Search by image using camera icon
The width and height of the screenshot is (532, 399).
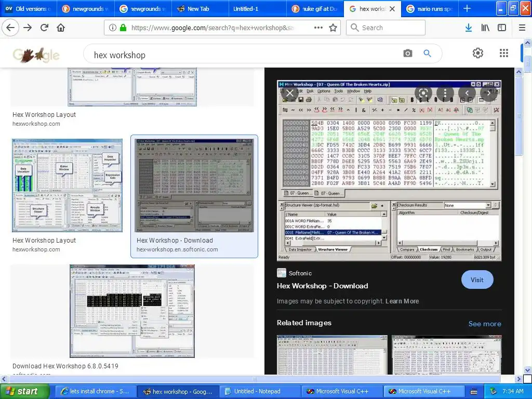coord(408,54)
